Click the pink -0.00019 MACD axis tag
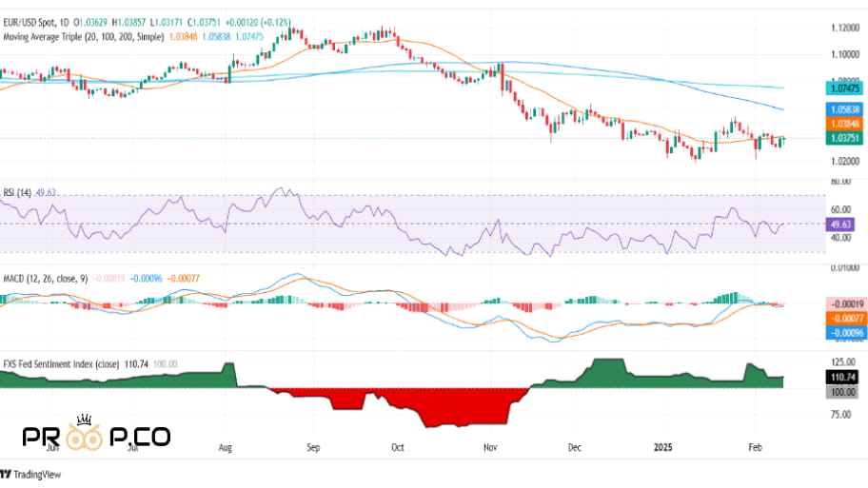 pos(845,304)
